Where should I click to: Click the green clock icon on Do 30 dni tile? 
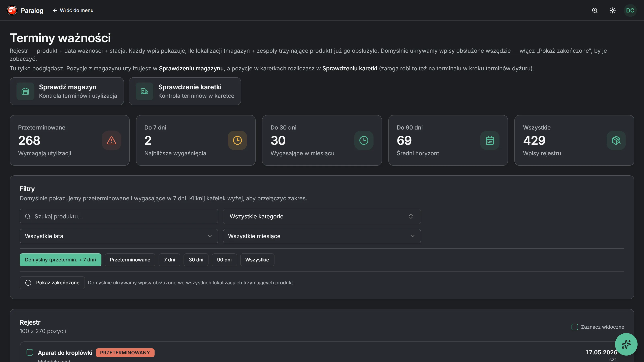pyautogui.click(x=363, y=140)
